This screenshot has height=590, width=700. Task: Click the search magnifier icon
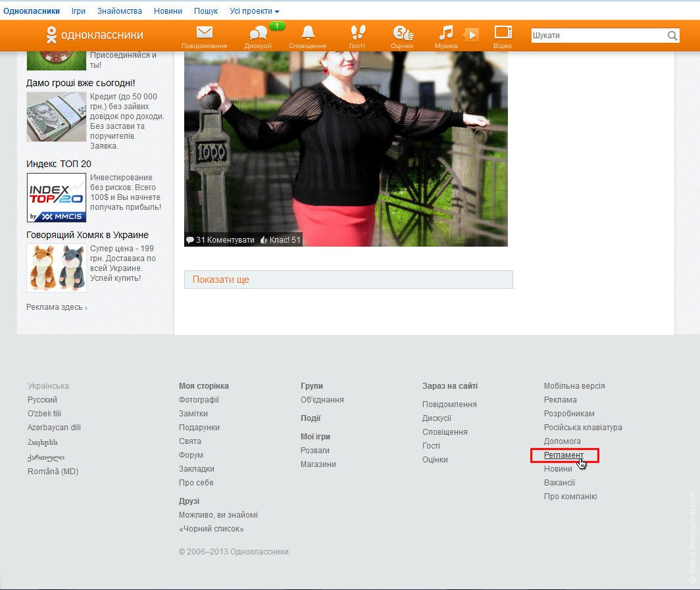coord(672,36)
